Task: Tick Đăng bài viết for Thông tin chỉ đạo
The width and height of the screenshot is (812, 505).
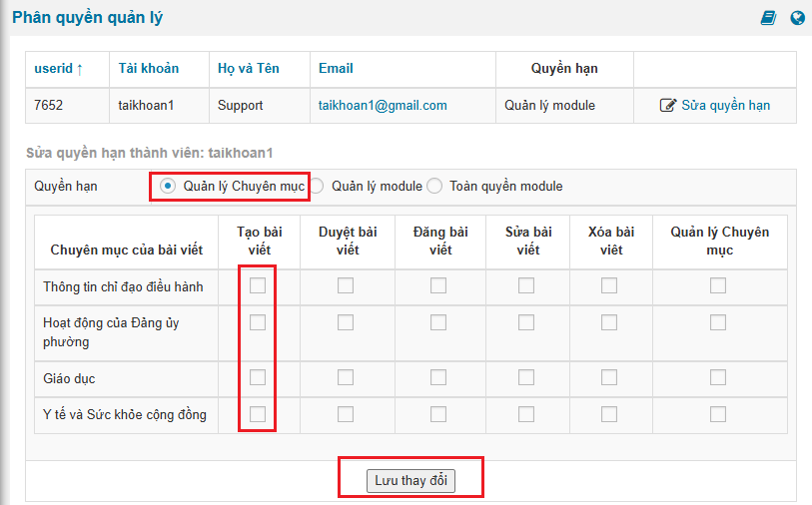Action: coord(438,285)
